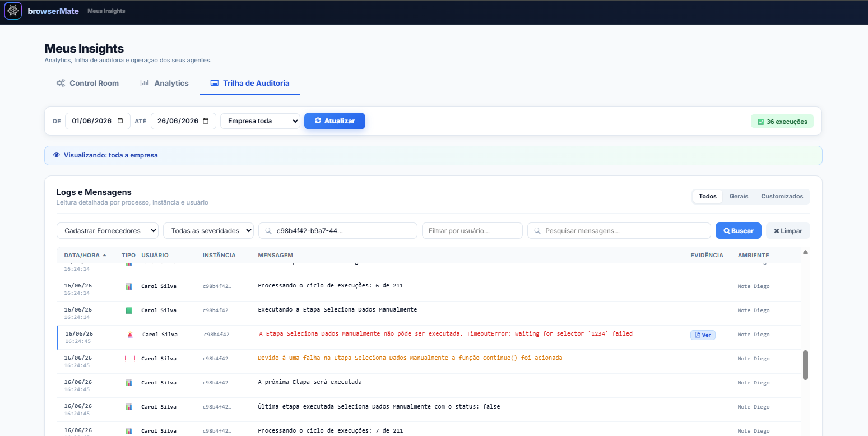The height and width of the screenshot is (436, 868).
Task: Go to Meus Insights in the top navigation
Action: (106, 11)
